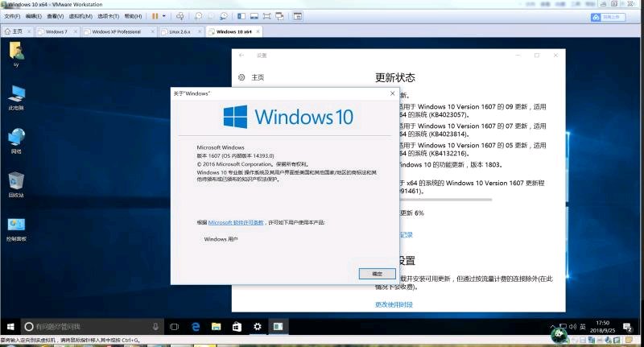Screen dimensions: 644x347
Task: Open the 虚拟机(M) menu
Action: coord(80,16)
